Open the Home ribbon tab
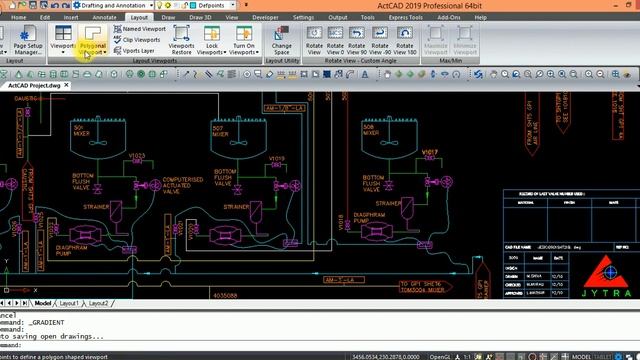This screenshot has height=360, width=640. click(x=18, y=17)
